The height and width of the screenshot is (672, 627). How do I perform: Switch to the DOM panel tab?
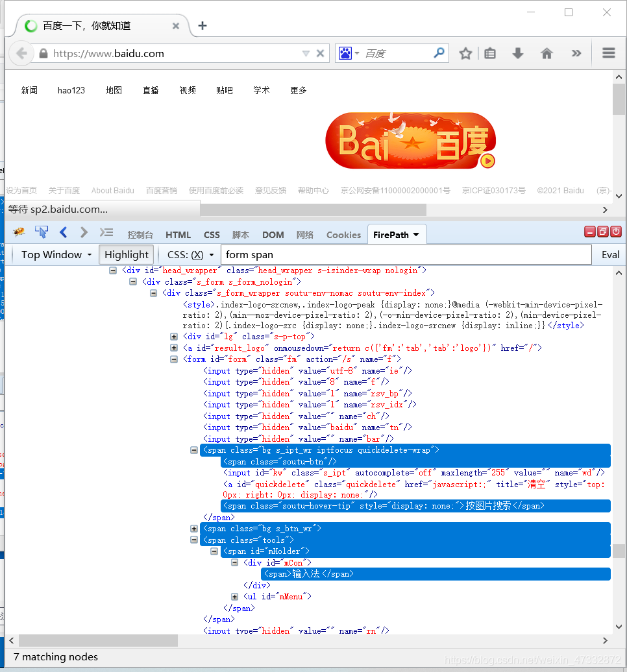[273, 235]
